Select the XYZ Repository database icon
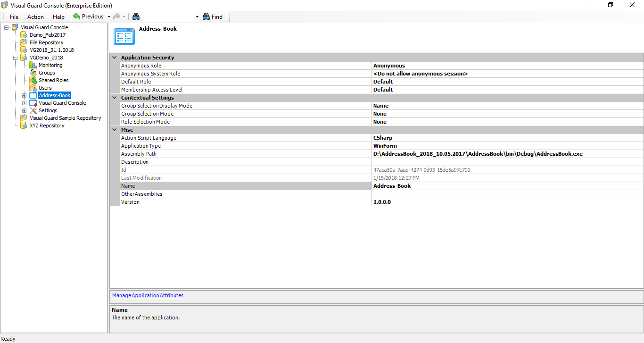 coord(23,125)
